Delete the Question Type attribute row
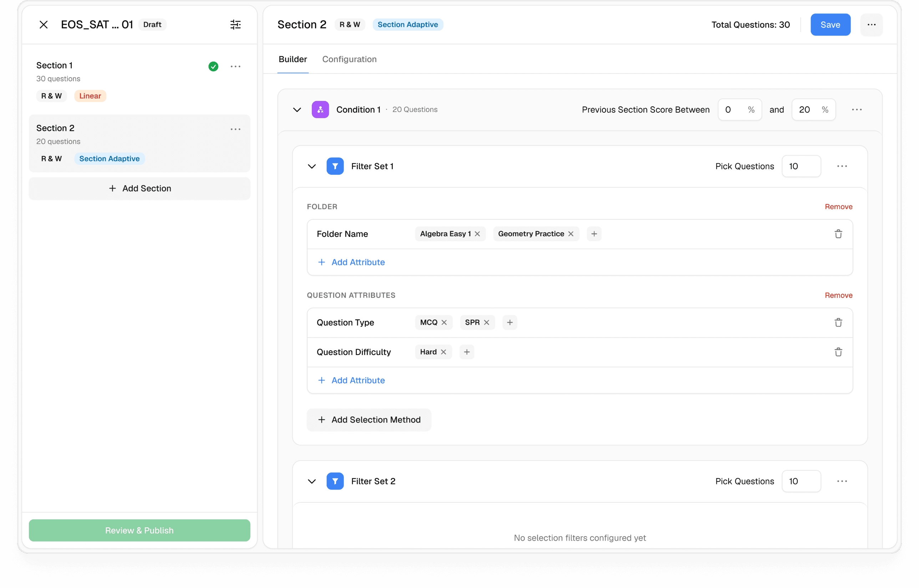The image size is (919, 588). [x=838, y=322]
